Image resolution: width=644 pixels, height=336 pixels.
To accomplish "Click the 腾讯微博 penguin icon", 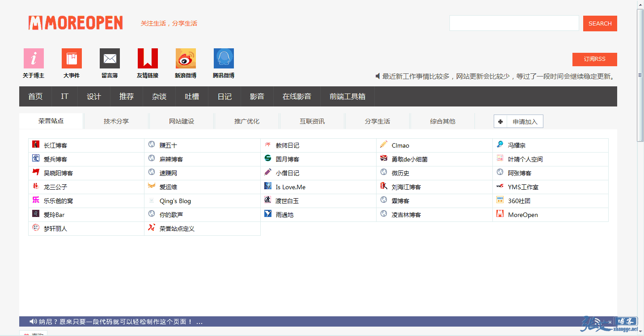I will [x=224, y=58].
